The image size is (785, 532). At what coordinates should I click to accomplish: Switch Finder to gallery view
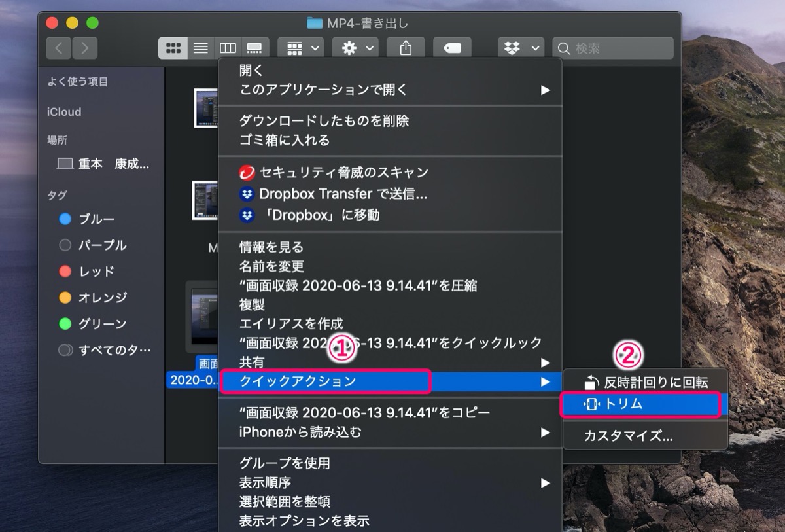click(254, 48)
